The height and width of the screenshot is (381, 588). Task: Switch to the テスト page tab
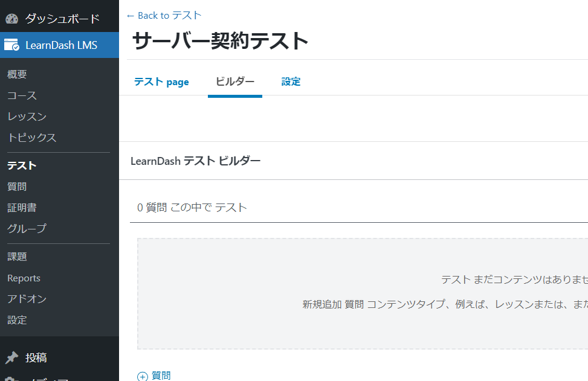(161, 82)
